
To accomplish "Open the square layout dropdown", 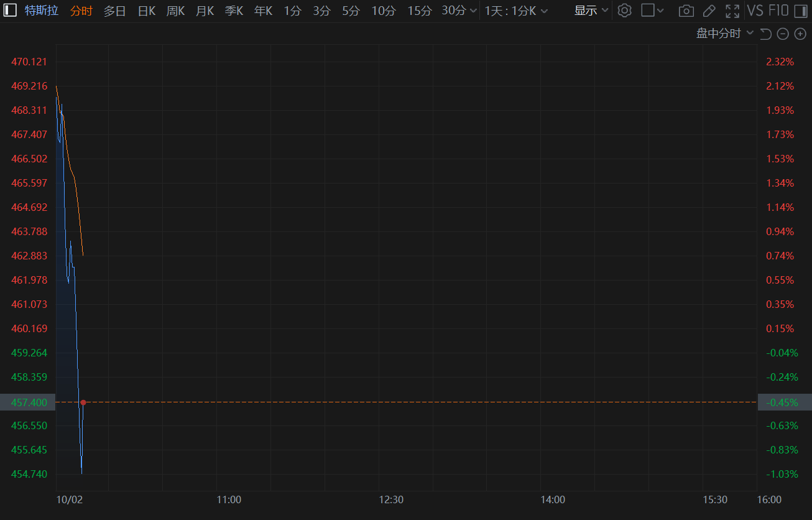I will pyautogui.click(x=652, y=11).
